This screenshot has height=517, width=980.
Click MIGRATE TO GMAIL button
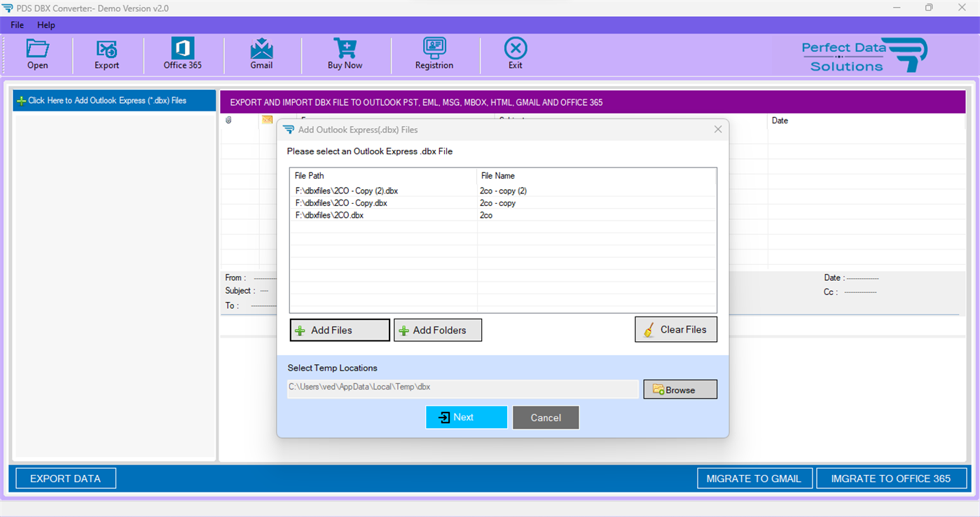[754, 478]
